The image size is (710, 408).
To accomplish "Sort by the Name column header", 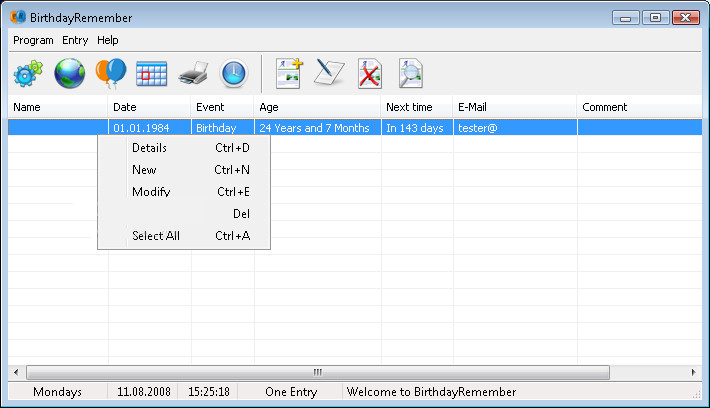I will (x=58, y=107).
